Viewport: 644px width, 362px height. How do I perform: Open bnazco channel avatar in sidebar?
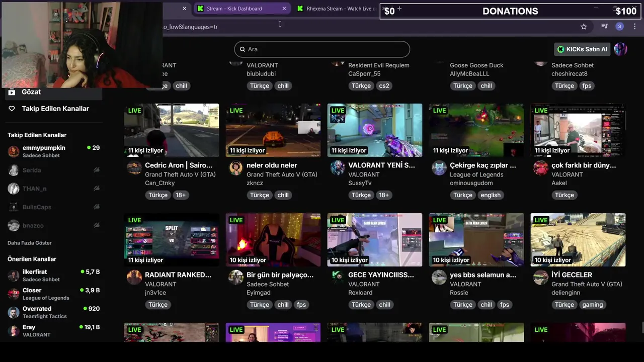coord(14,226)
